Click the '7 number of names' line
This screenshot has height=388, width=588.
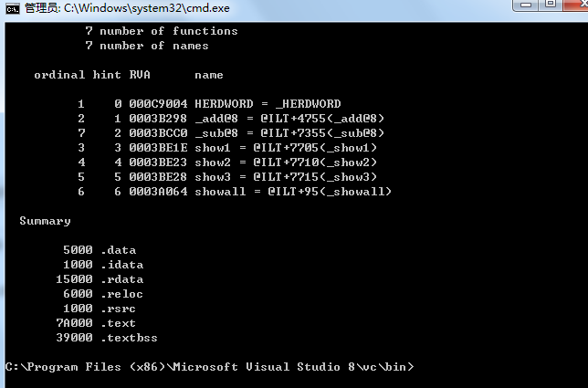point(147,46)
